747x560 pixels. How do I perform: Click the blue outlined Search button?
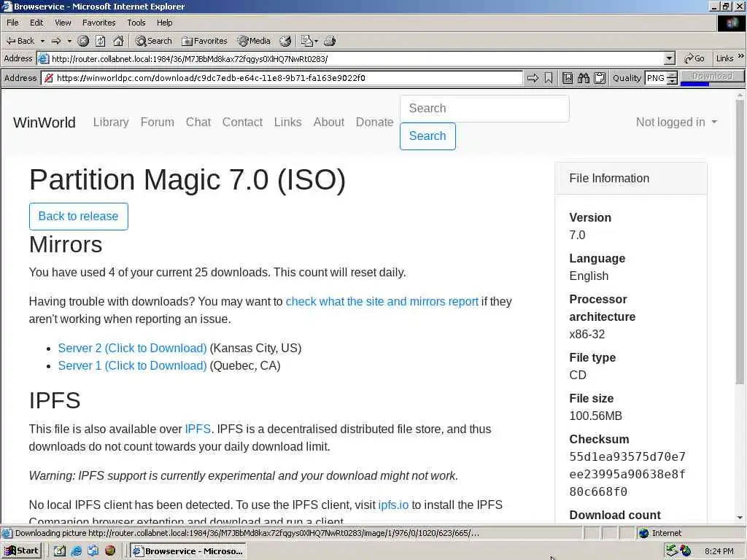coord(427,136)
